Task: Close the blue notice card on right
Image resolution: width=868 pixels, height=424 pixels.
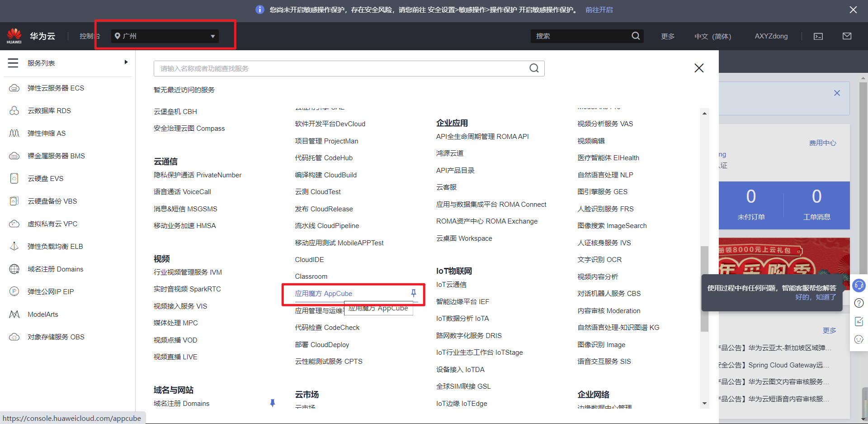Action: pyautogui.click(x=837, y=93)
